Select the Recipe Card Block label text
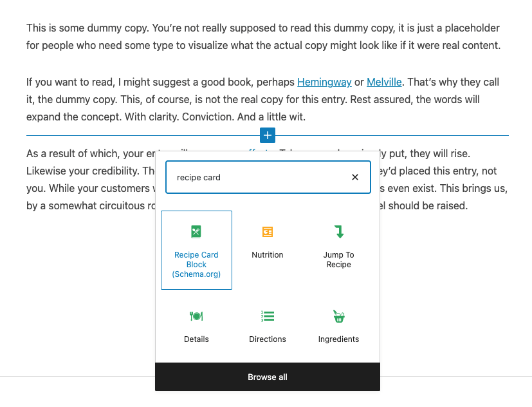The image size is (532, 407). click(x=196, y=264)
